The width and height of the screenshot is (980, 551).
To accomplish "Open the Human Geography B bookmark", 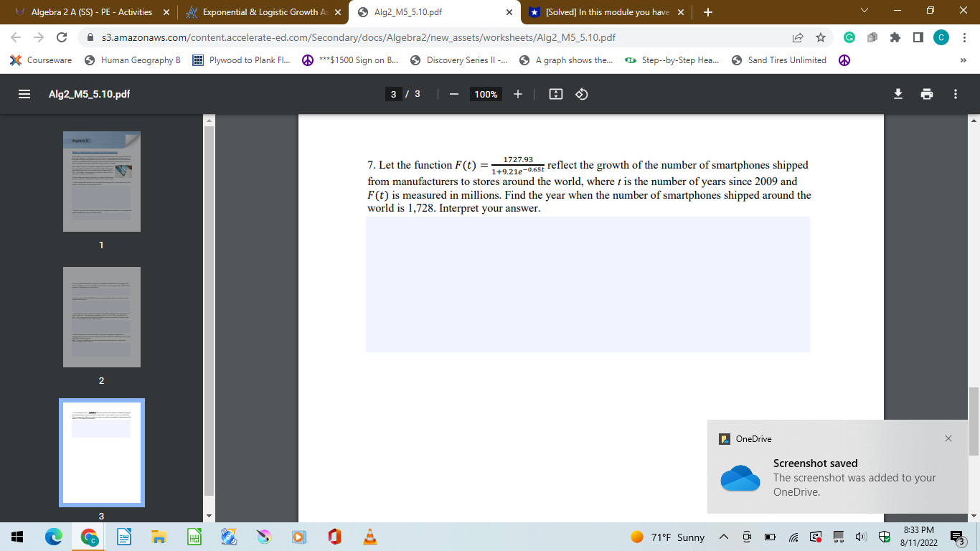I will [x=133, y=60].
